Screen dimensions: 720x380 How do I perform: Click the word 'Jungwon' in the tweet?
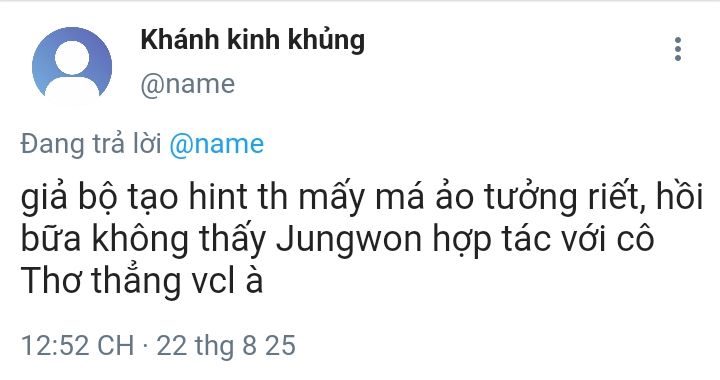pyautogui.click(x=349, y=240)
